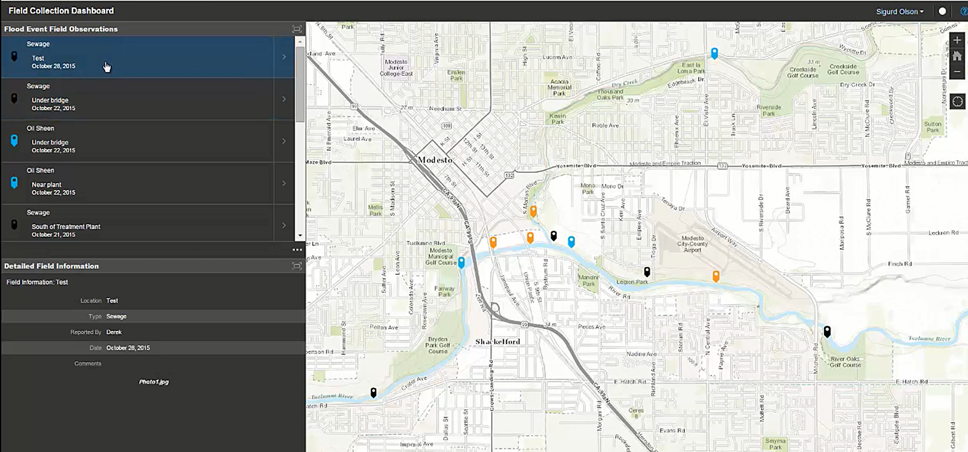
Task: Click blue marker icon of Oil Sheen Near plant
Action: coord(14,183)
